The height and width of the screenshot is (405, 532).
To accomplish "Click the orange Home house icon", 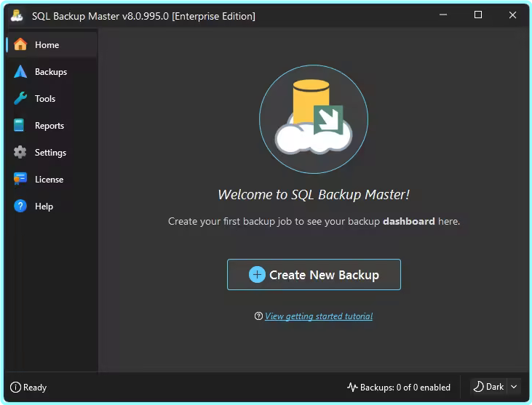I will (x=20, y=44).
